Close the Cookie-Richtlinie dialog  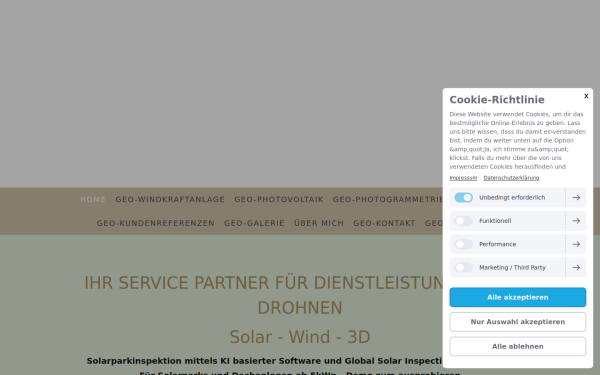(x=586, y=96)
